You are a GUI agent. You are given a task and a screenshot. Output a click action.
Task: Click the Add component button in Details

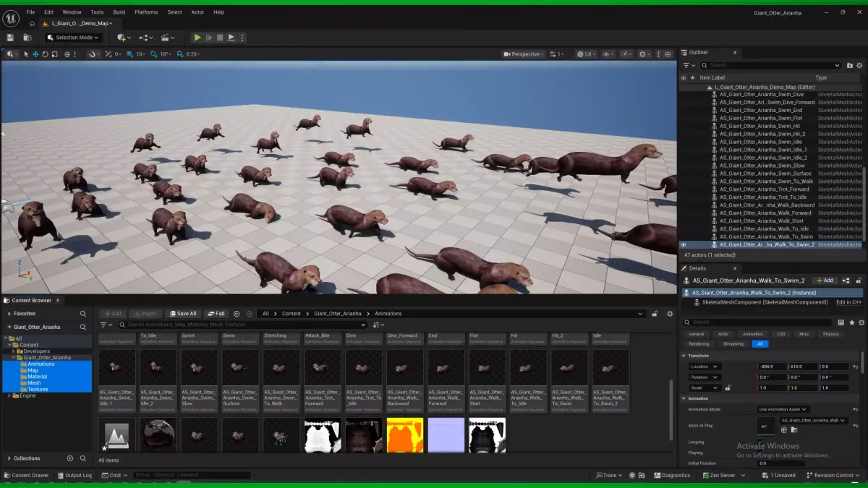point(823,281)
